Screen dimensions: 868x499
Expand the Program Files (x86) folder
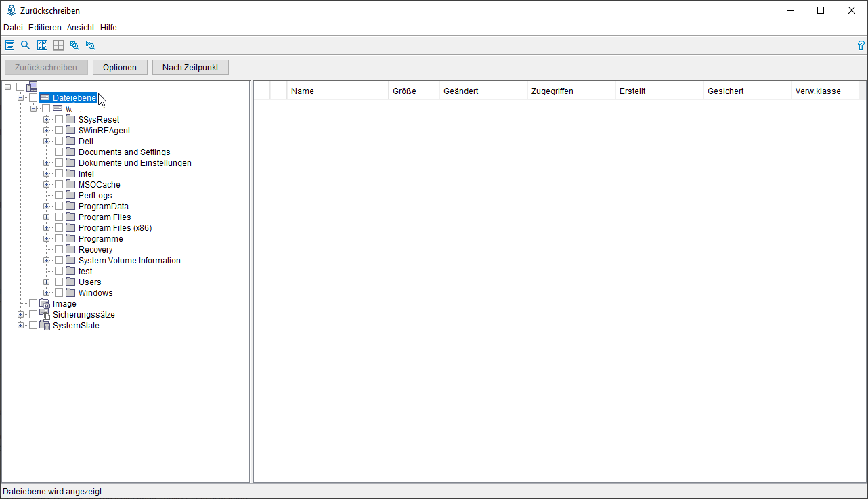click(46, 228)
